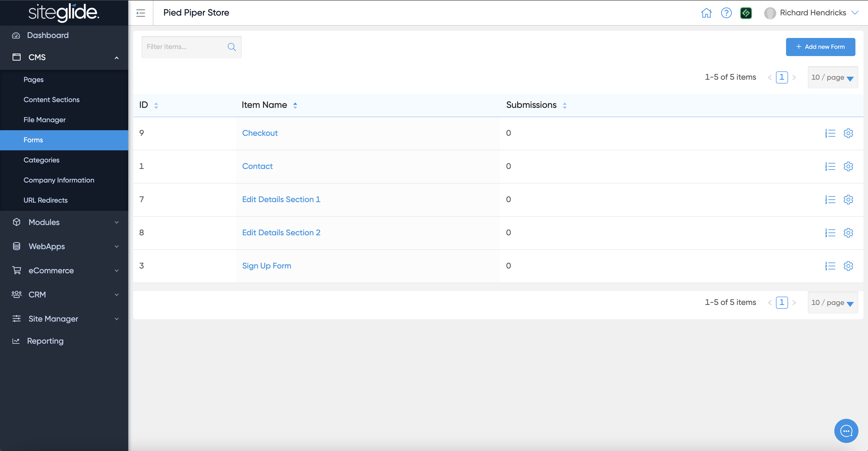Sort table by Item Name column
This screenshot has width=868, height=451.
pyautogui.click(x=295, y=105)
